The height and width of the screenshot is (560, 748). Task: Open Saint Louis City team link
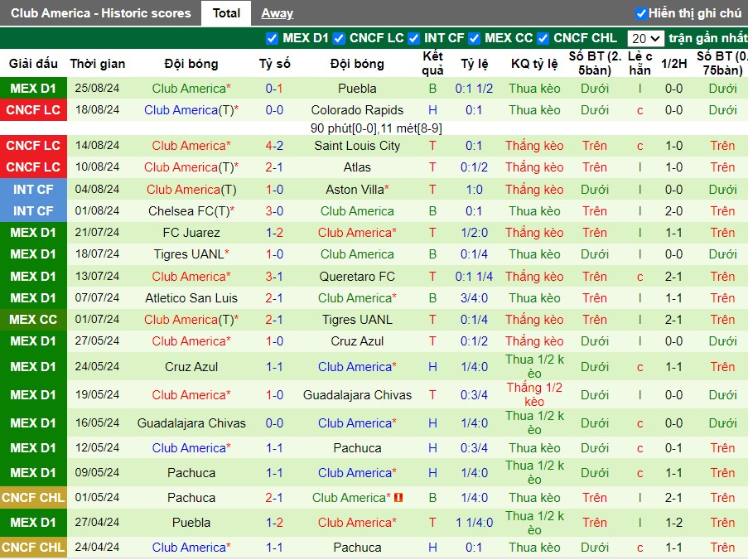click(357, 146)
